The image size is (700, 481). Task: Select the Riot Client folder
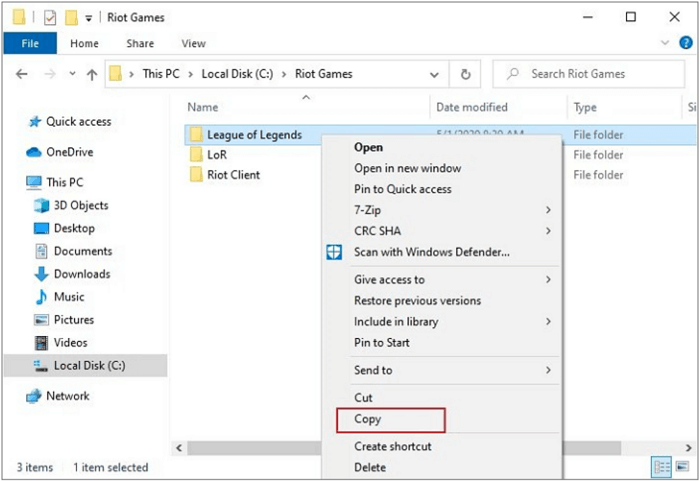(x=233, y=175)
